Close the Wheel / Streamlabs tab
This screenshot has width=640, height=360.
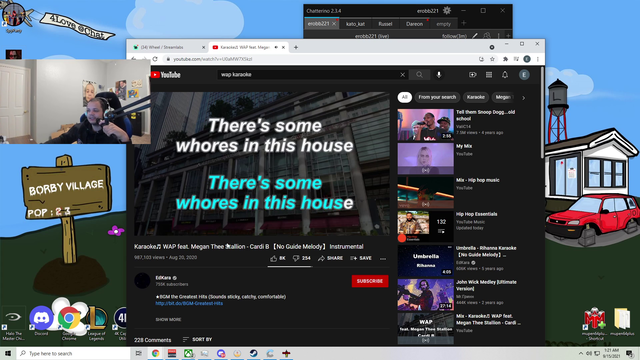204,47
